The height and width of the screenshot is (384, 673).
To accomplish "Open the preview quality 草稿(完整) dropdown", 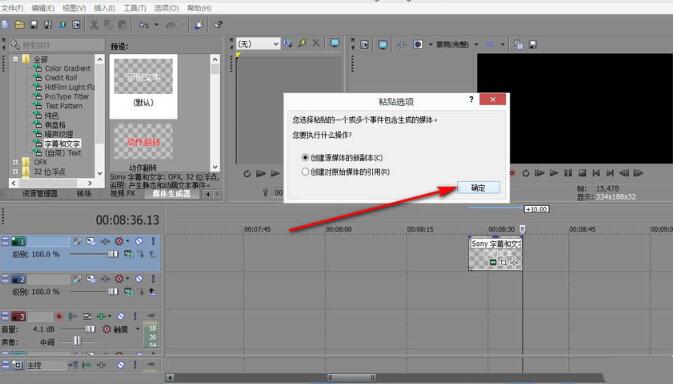I will click(x=476, y=45).
